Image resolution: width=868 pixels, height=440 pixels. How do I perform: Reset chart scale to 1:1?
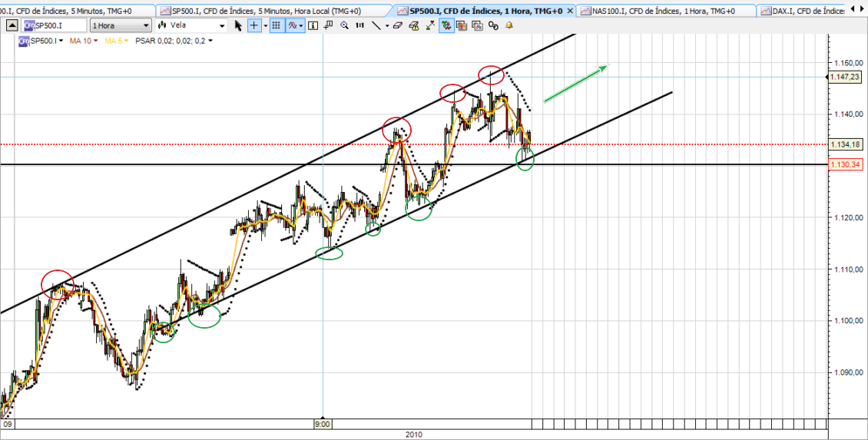[x=359, y=25]
